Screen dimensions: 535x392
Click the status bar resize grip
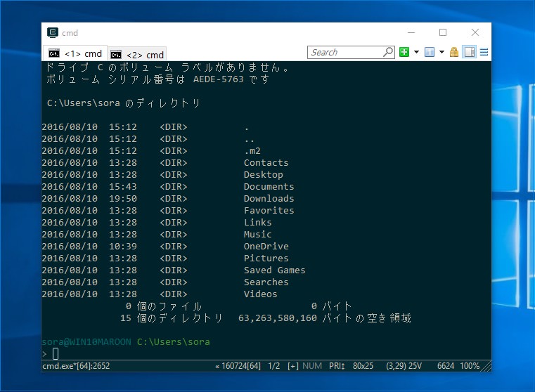click(486, 366)
